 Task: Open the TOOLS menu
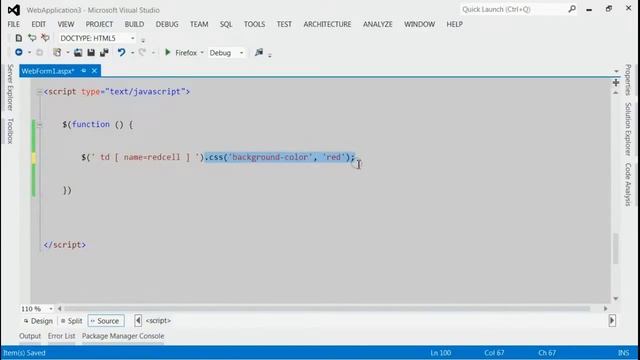click(x=254, y=24)
